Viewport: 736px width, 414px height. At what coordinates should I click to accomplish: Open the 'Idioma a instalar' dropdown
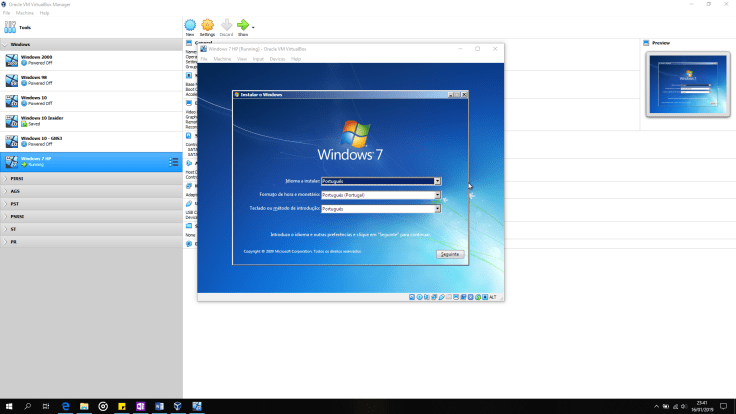tap(437, 181)
